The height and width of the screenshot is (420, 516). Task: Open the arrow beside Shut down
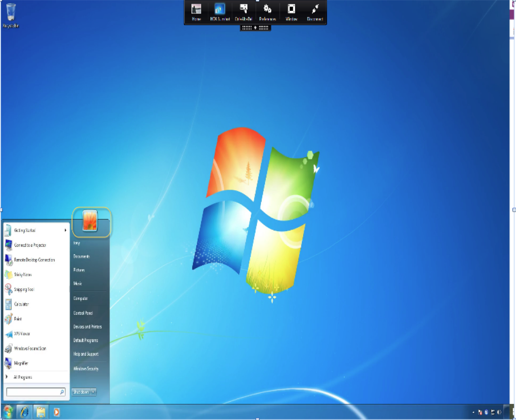click(94, 392)
